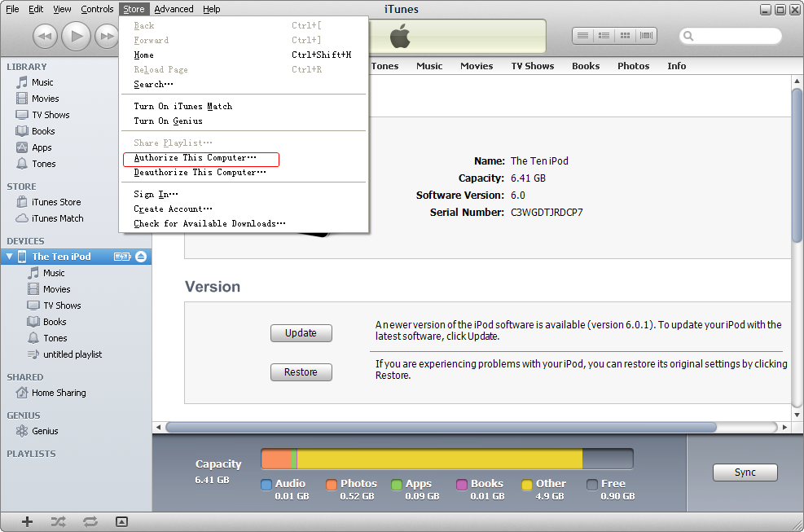
Task: Open Music under The Ten iPod
Action: click(x=53, y=273)
